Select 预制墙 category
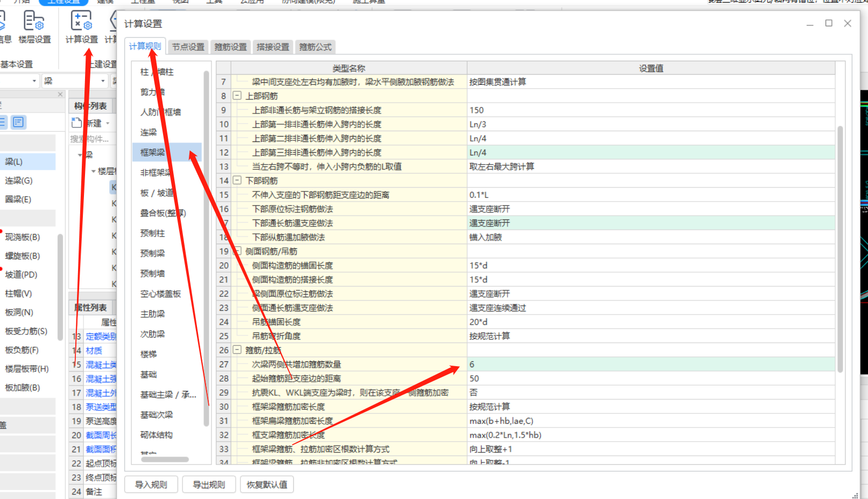Image resolution: width=868 pixels, height=499 pixels. (x=152, y=273)
